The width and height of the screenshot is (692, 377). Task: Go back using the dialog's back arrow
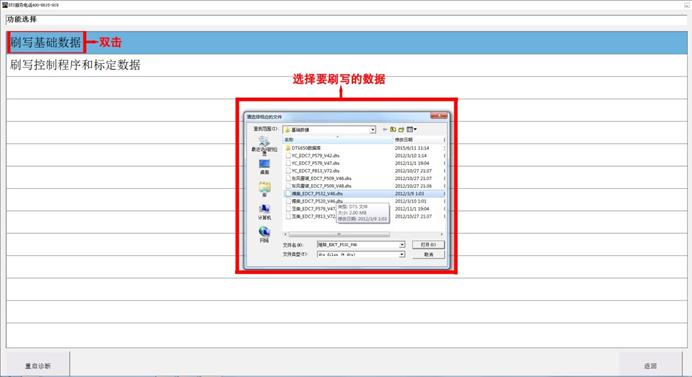pyautogui.click(x=385, y=129)
